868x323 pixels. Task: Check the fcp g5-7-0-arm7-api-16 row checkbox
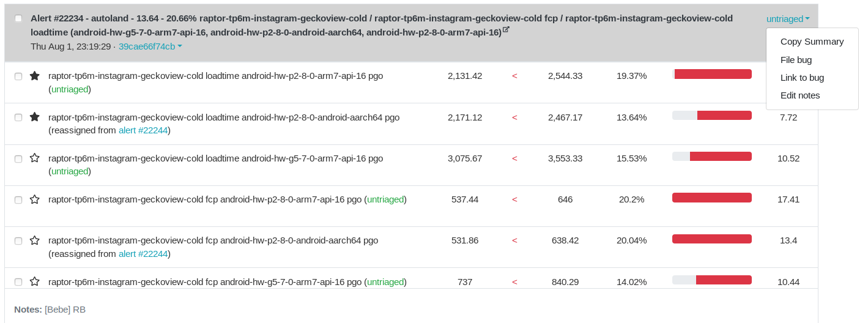click(x=18, y=282)
